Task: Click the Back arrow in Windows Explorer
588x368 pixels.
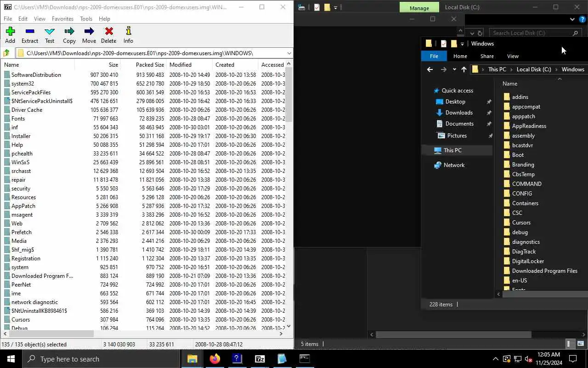Action: click(x=430, y=69)
